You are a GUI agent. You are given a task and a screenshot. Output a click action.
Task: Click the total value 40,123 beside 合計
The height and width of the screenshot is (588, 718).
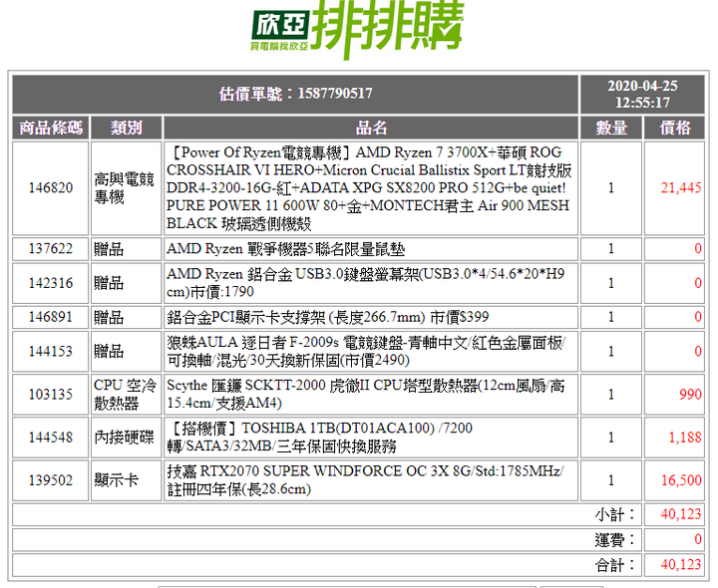tap(680, 565)
